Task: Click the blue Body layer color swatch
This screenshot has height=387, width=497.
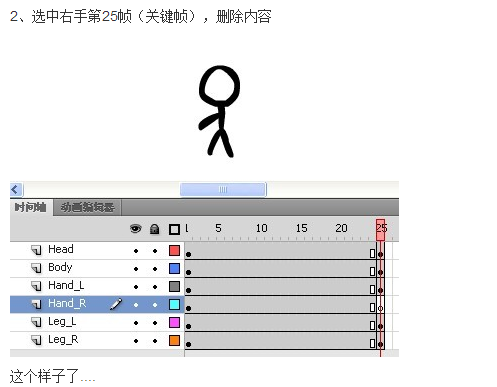Action: click(174, 268)
